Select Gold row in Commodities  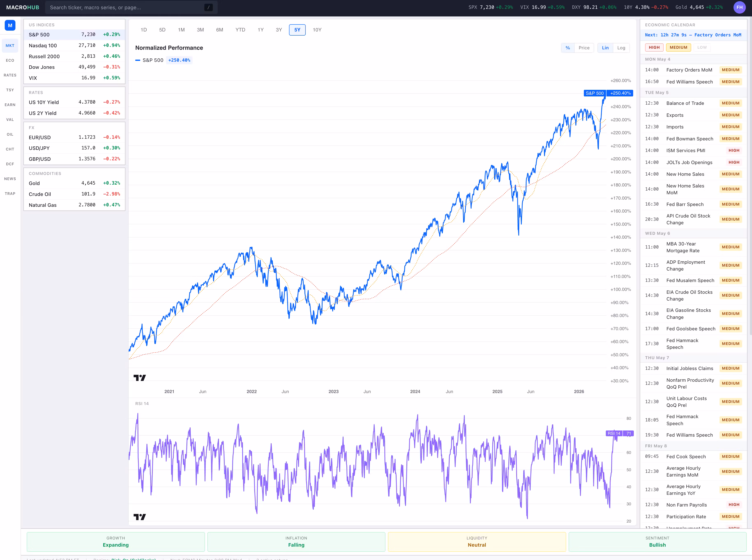(74, 183)
